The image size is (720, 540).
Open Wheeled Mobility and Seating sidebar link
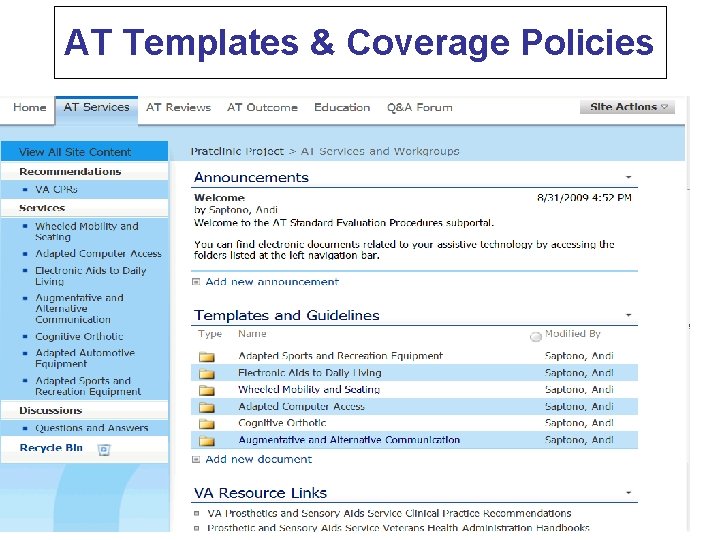[87, 231]
